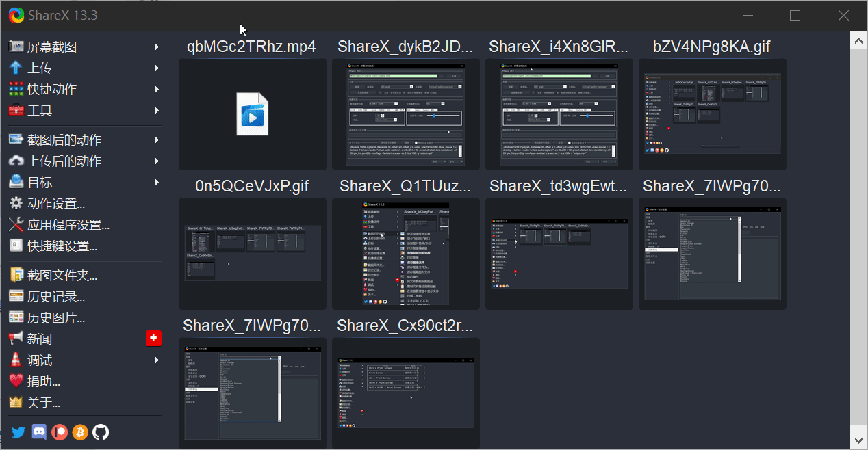This screenshot has height=450, width=868.
Task: Select the ShareX_Cx90ct2r... thumbnail
Action: tap(405, 393)
